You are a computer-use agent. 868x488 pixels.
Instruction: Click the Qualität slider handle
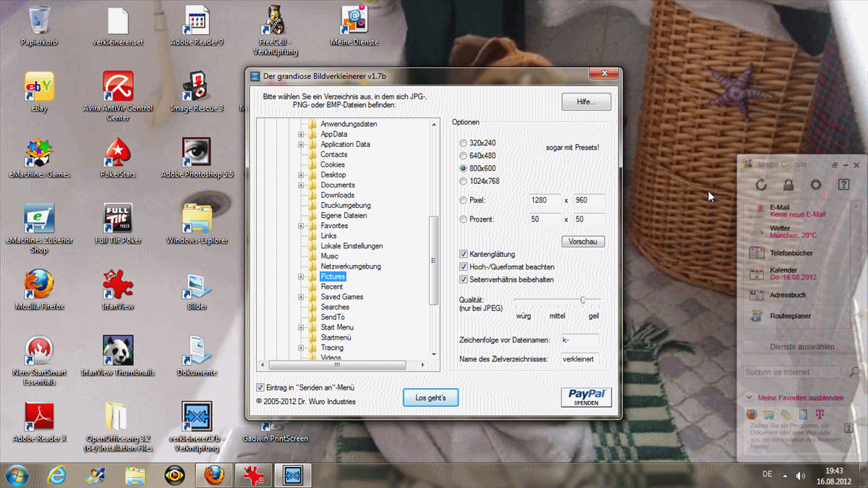(582, 300)
